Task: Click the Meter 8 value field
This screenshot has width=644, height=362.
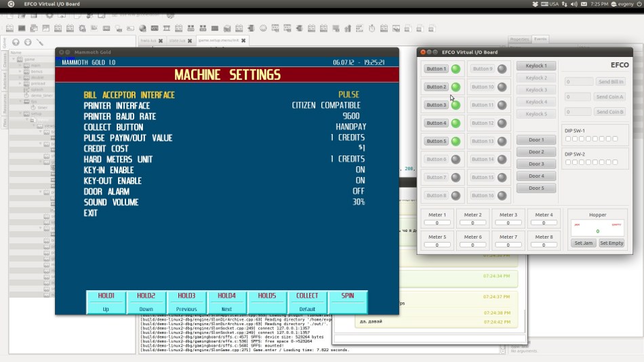Action: click(544, 245)
